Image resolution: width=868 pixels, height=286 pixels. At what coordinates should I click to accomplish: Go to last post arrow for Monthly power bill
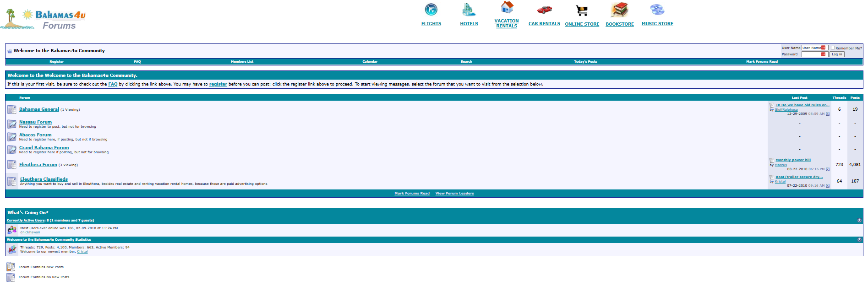[828, 169]
